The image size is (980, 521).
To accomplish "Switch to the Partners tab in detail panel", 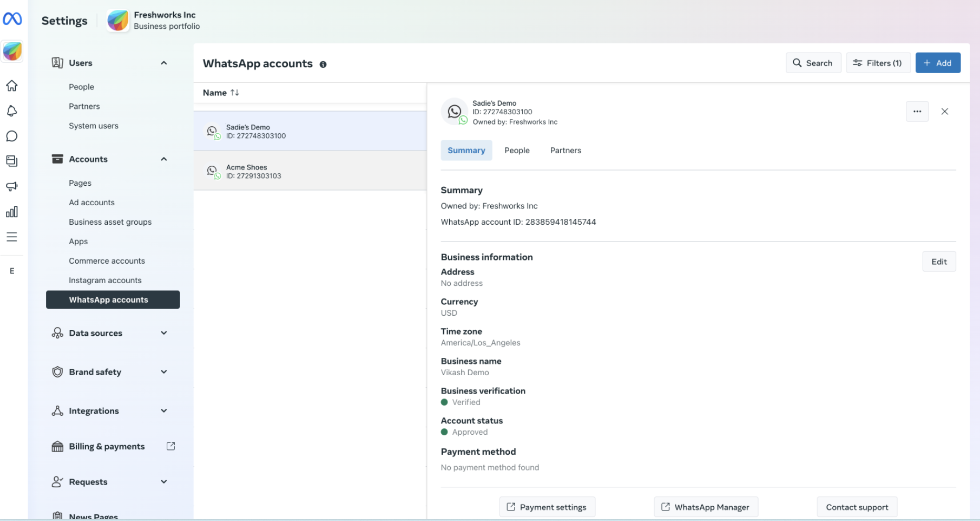I will pos(565,151).
